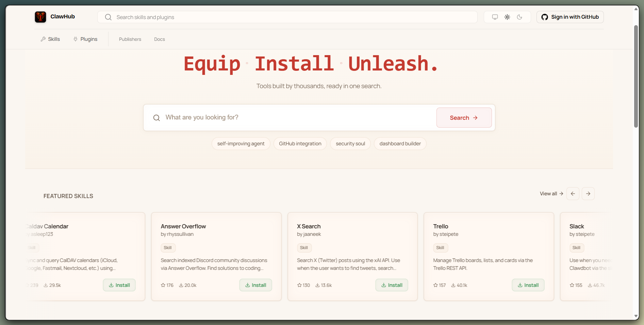644x325 pixels.
Task: Click the ClawHub lobster logo icon
Action: [x=40, y=17]
